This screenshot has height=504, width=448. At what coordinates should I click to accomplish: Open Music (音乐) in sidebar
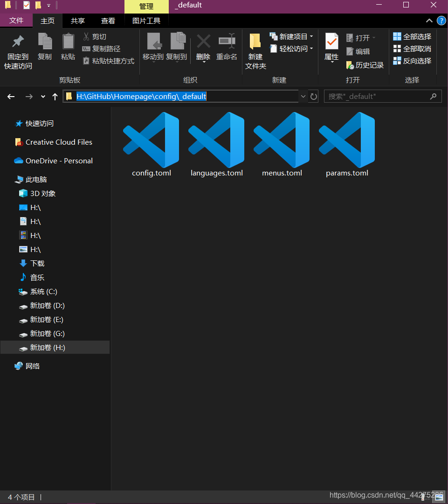click(32, 277)
